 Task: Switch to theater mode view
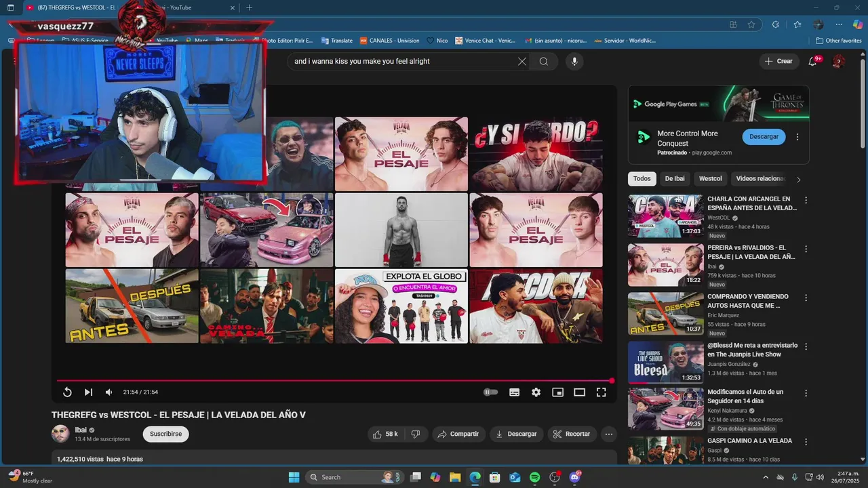(579, 392)
